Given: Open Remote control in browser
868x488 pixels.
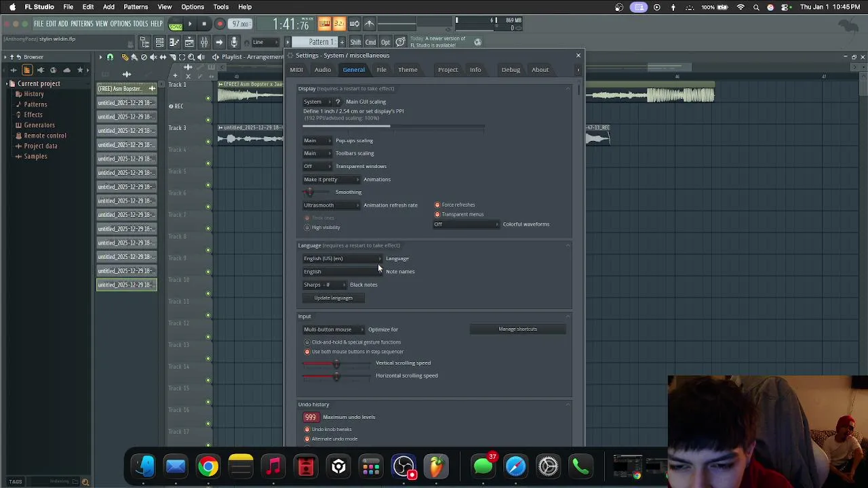Looking at the screenshot, I should tap(45, 136).
